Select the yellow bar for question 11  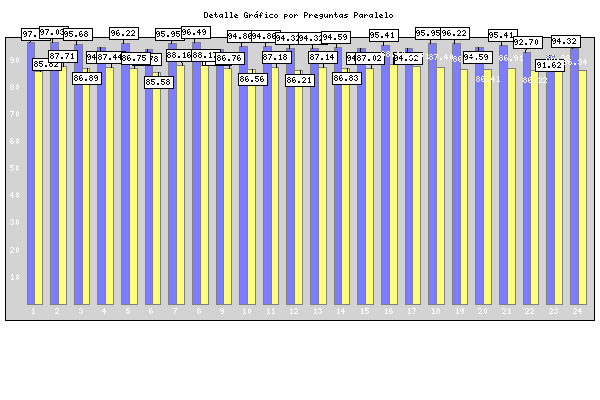[x=275, y=186]
